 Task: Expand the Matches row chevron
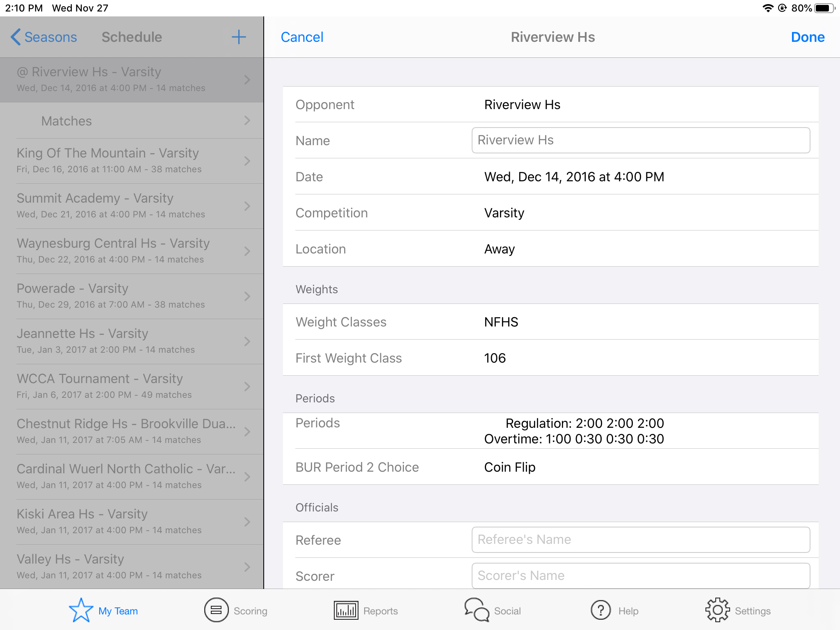pos(247,121)
